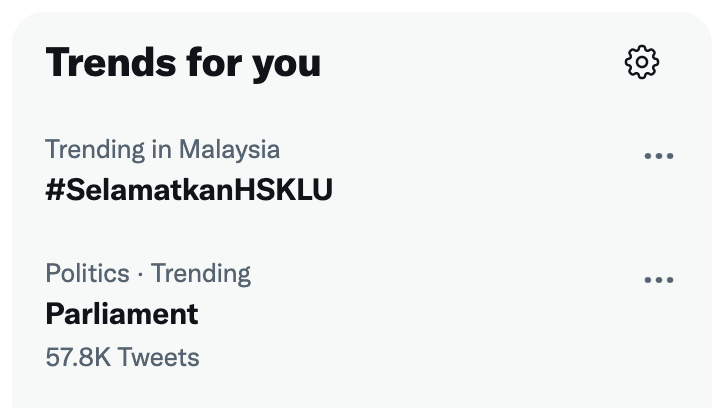This screenshot has height=408, width=722.
Task: Click the #SelamatkanHSKLU hashtag
Action: (x=189, y=190)
